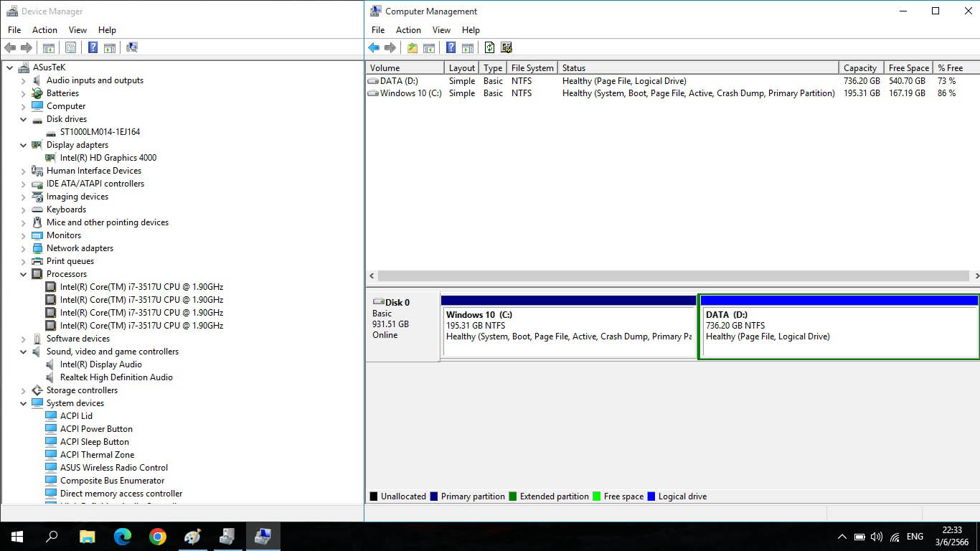This screenshot has height=551, width=980.
Task: Open the taskbar clock and date
Action: tap(953, 537)
